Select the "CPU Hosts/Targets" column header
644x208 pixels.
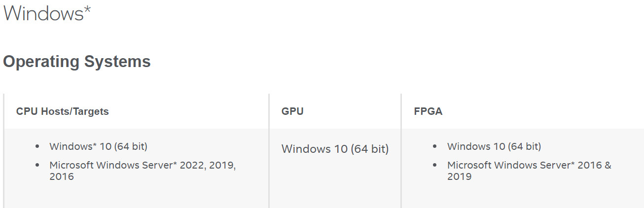click(x=63, y=111)
